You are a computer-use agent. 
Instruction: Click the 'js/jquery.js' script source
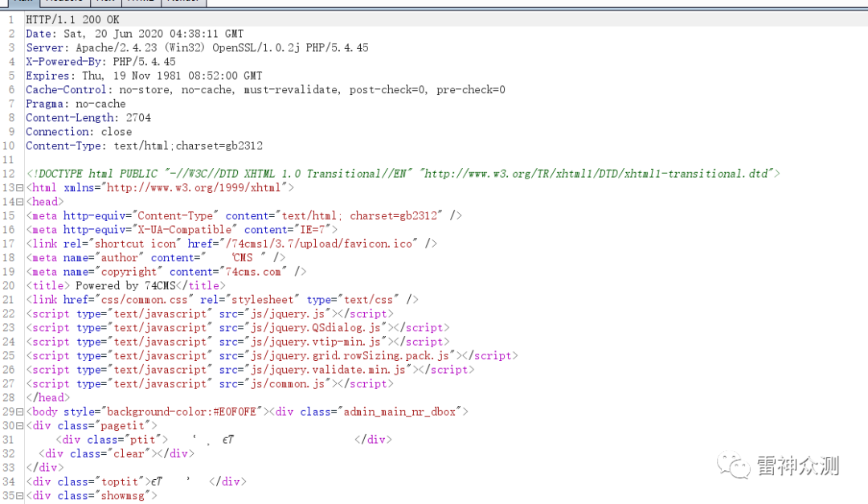288,314
